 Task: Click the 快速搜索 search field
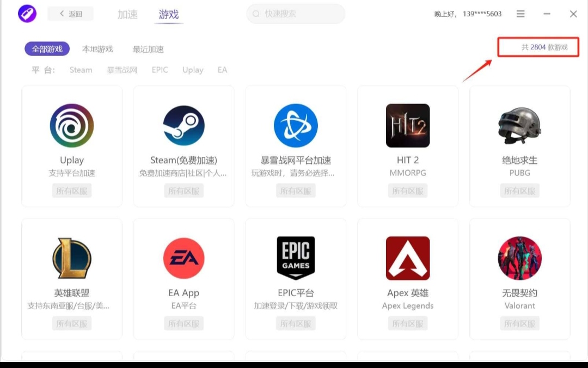296,14
